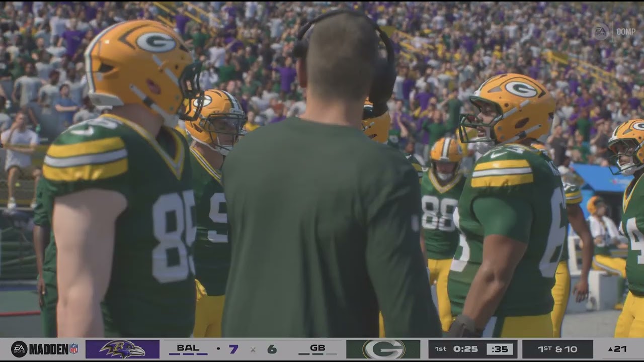Click the MADDEN wordmark in scorebug
644x362 pixels.
tap(49, 349)
